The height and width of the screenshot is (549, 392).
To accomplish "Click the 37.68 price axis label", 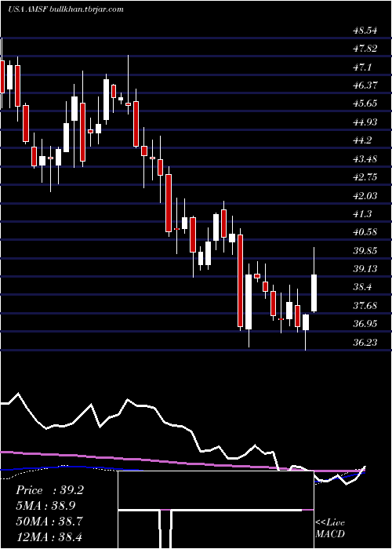I will (365, 306).
